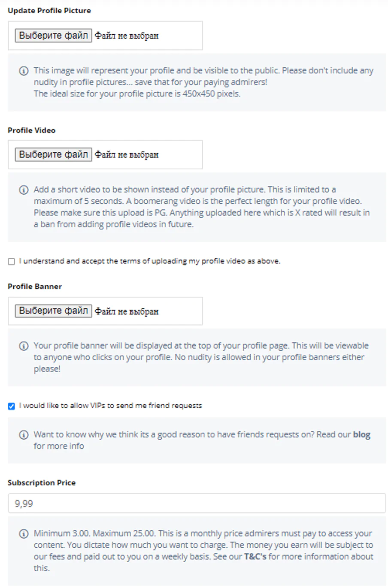Screen dimensions: 388x588
Task: Open the blog link about friend requests
Action: pyautogui.click(x=361, y=434)
